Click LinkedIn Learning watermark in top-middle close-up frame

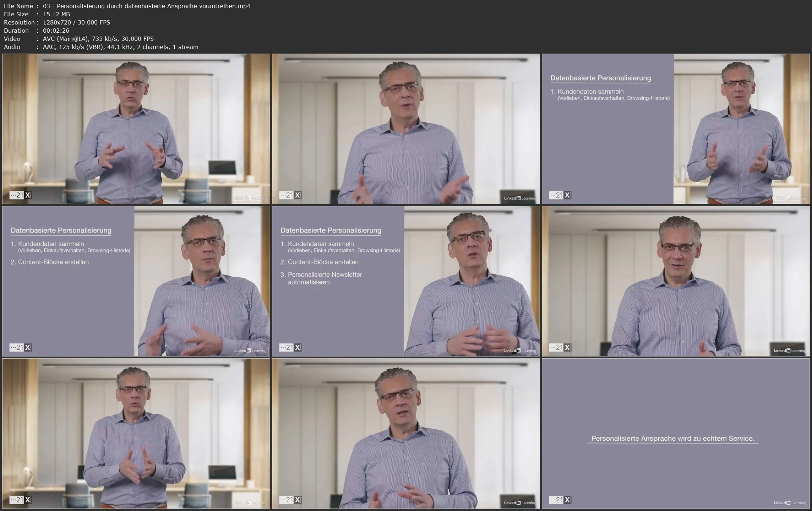click(520, 198)
